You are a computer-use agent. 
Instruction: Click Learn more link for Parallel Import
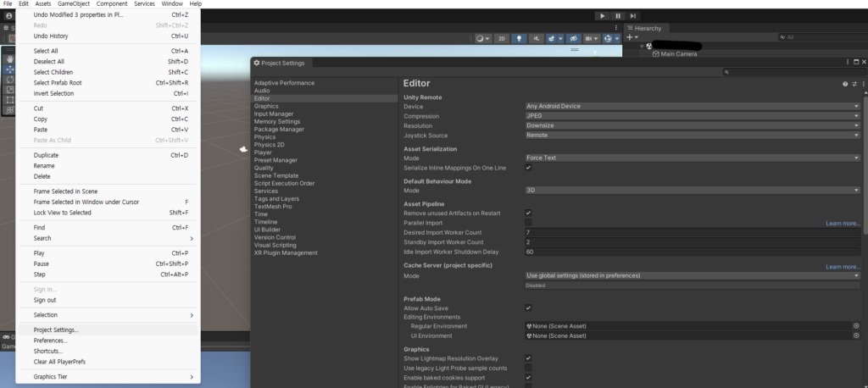click(843, 224)
